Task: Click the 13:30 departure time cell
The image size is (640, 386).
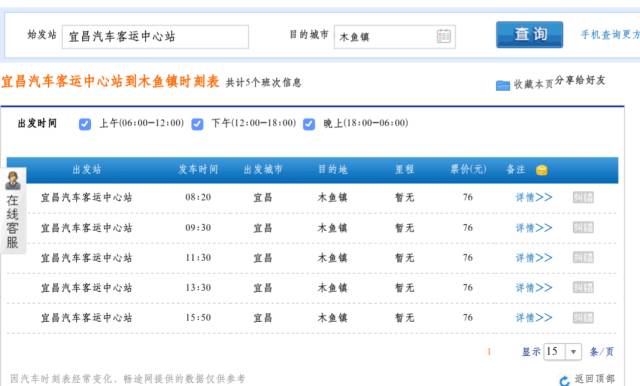Action: tap(198, 288)
